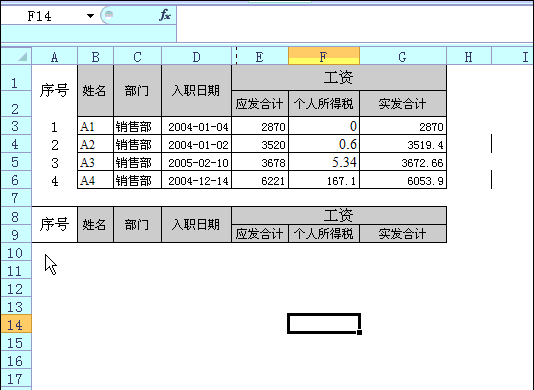
Task: Click the top 实发合计 header cell
Action: coord(403,104)
